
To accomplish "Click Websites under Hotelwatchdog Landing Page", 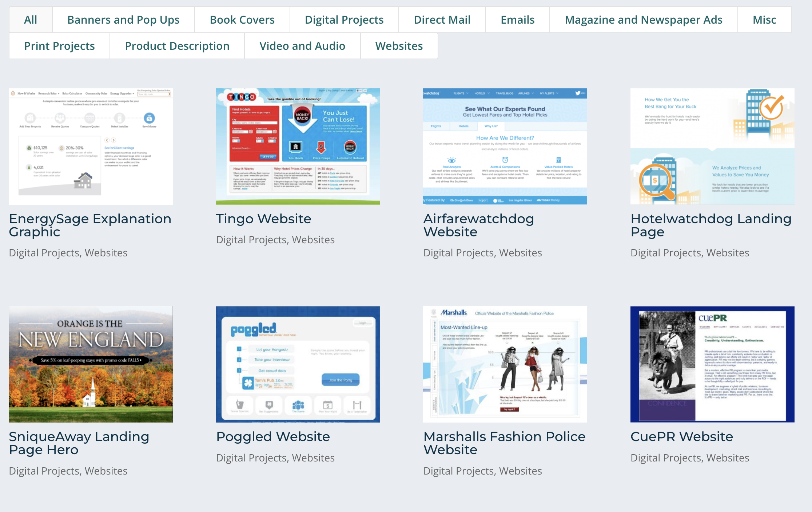I will pos(728,253).
